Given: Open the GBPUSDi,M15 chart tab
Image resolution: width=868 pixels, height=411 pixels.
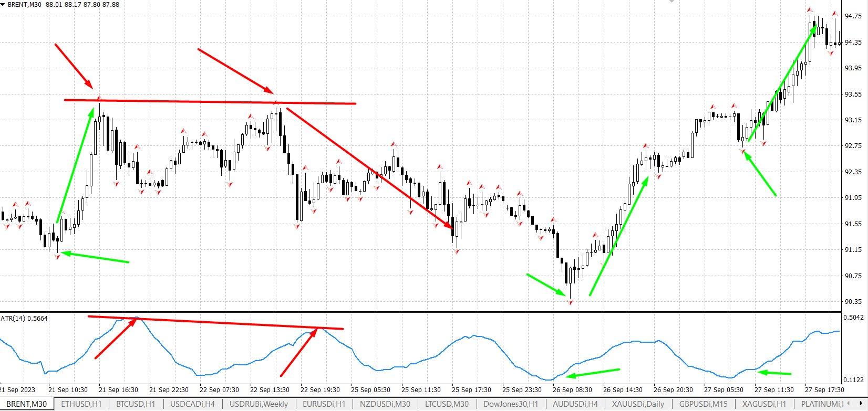Looking at the screenshot, I should click(703, 404).
